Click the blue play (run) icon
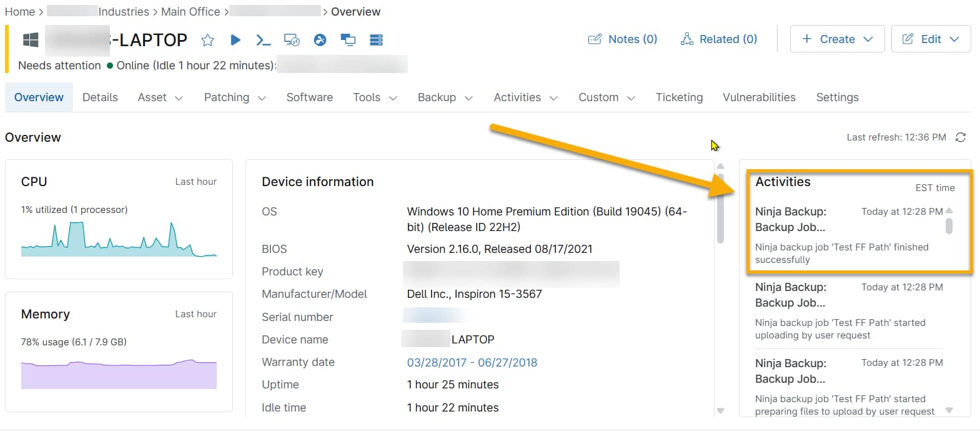Screen dimensions: 980x439 (235, 40)
